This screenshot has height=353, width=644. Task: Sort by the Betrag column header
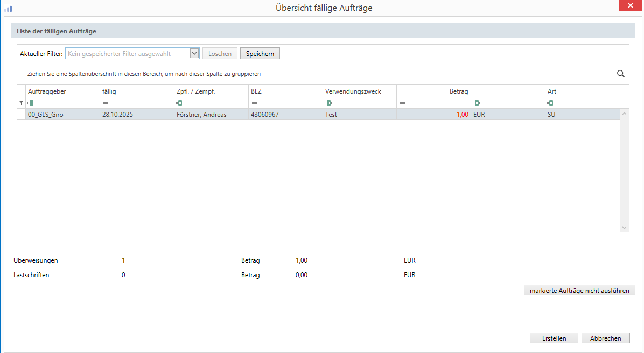point(433,91)
